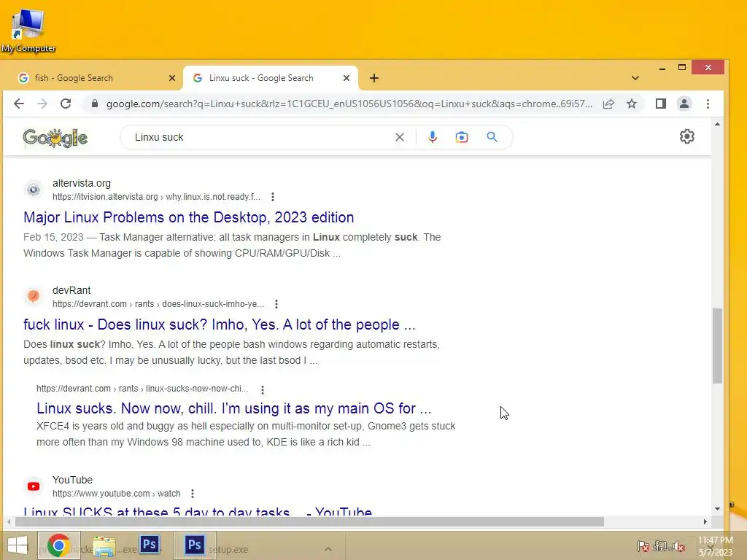The height and width of the screenshot is (560, 747).
Task: Open more options for YouTube result
Action: click(193, 494)
